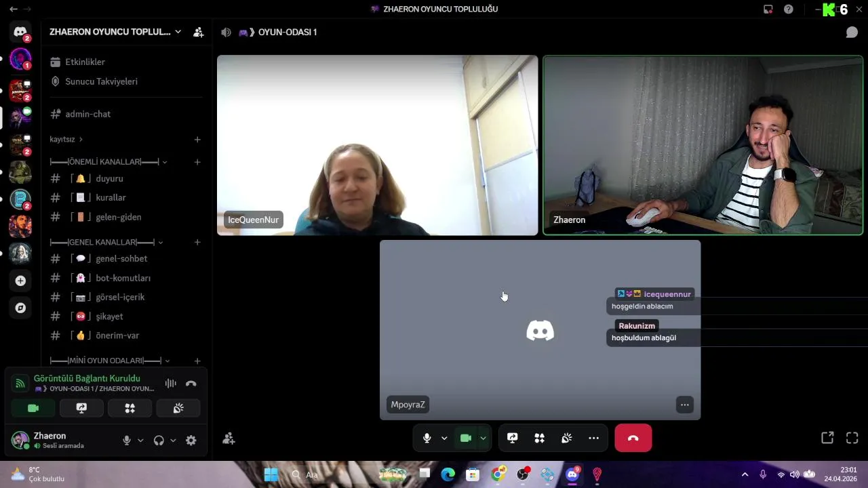Collapse the ÖNEMLİ KANALLAR category

coord(108,162)
